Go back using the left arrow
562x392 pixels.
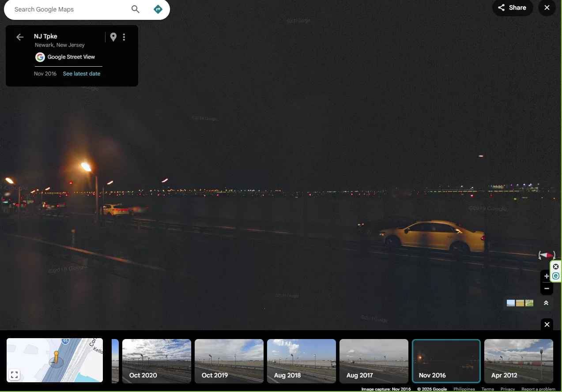coord(20,37)
